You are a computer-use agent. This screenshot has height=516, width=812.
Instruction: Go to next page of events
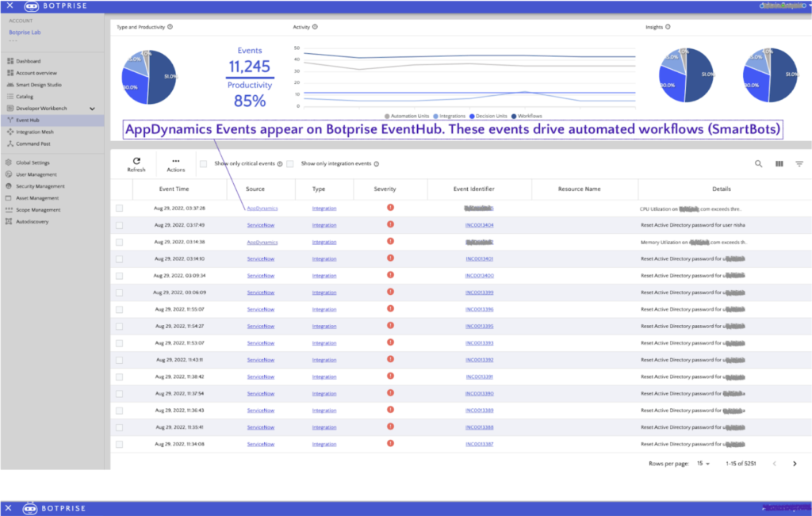click(x=795, y=464)
